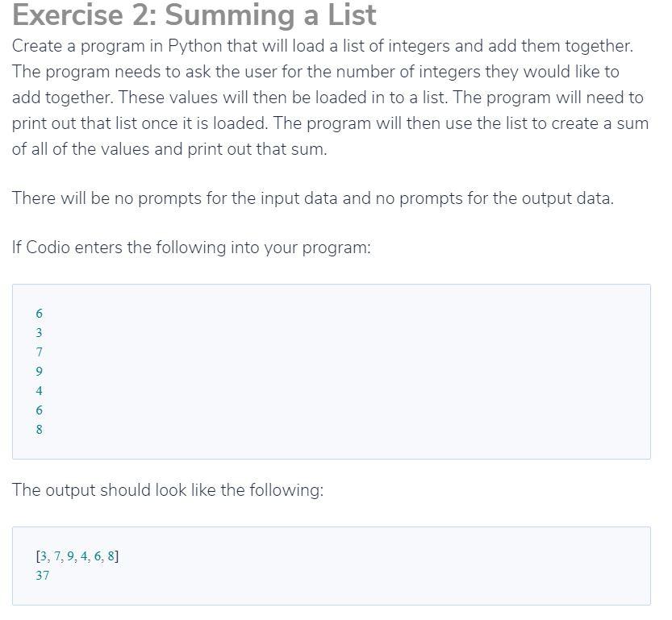This screenshot has height=620, width=672.
Task: Click the line 'of all of the values and print out that sum.'
Action: tap(169, 149)
